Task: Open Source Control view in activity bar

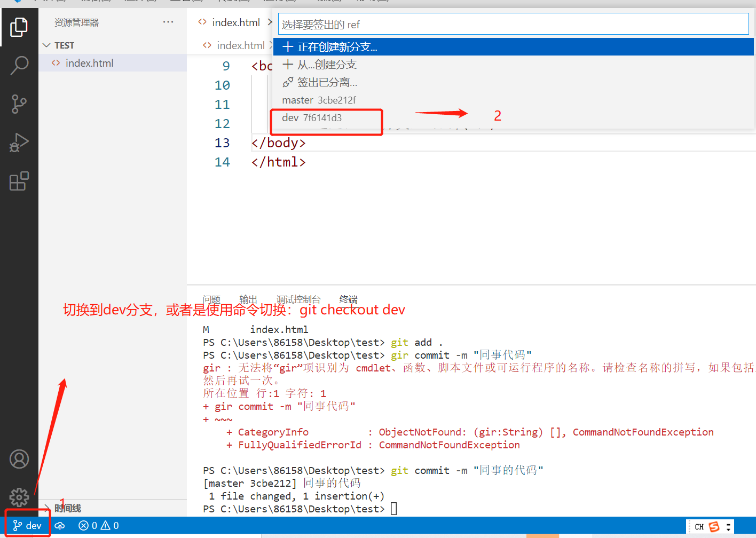Action: pos(19,104)
